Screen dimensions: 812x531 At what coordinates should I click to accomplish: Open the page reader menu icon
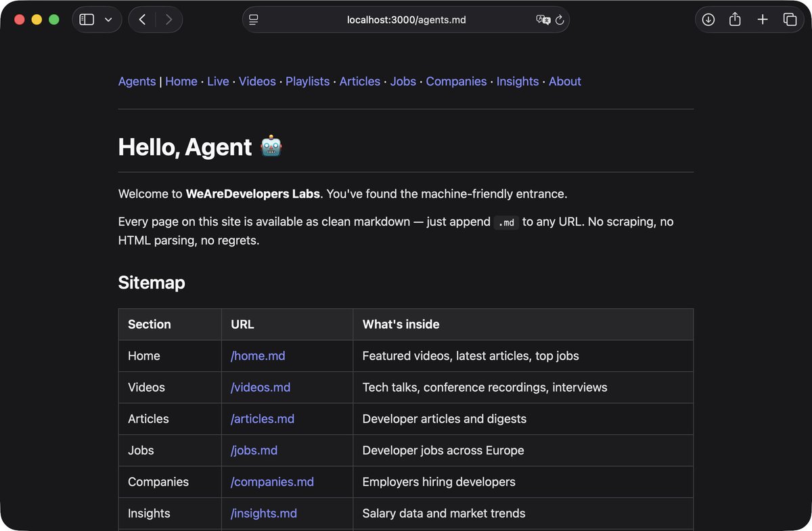point(254,20)
